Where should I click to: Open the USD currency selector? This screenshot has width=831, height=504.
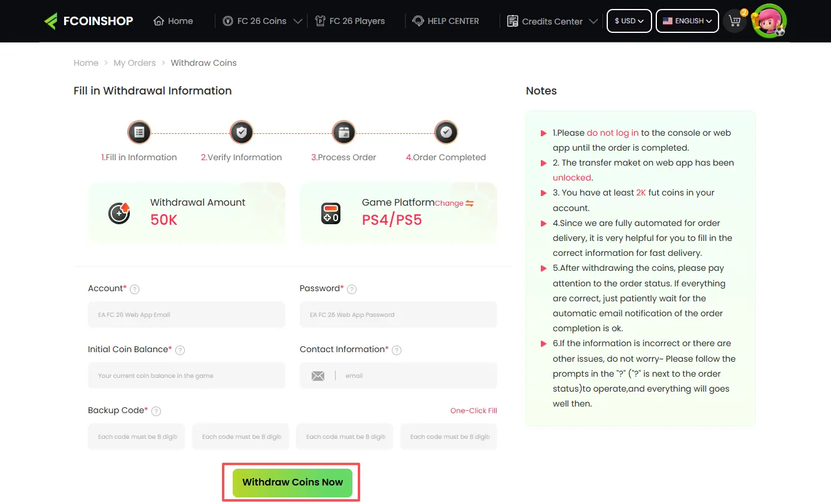[629, 20]
